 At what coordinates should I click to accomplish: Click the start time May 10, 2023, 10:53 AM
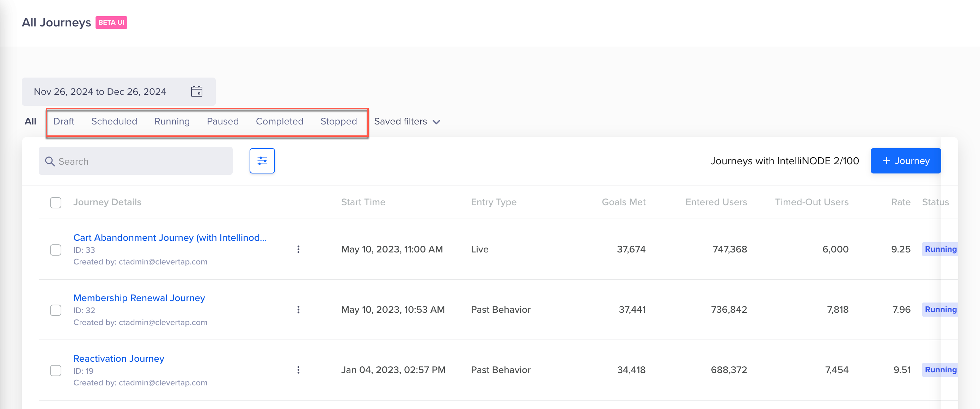(393, 310)
